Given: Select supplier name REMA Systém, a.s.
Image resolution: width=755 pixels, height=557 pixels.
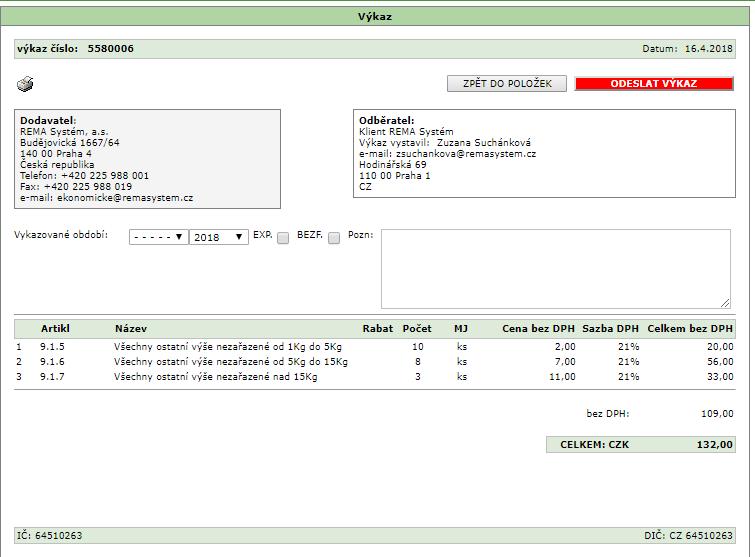Looking at the screenshot, I should click(64, 132).
